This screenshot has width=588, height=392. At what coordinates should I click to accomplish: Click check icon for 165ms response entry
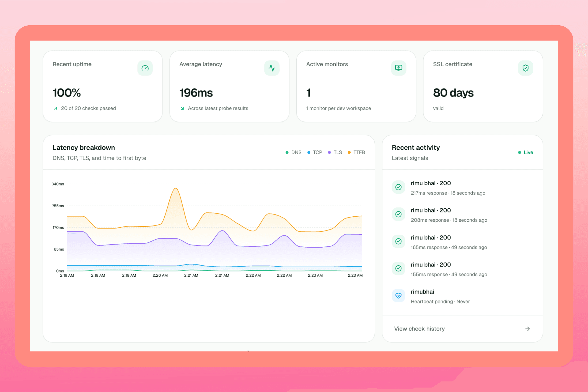click(x=399, y=241)
